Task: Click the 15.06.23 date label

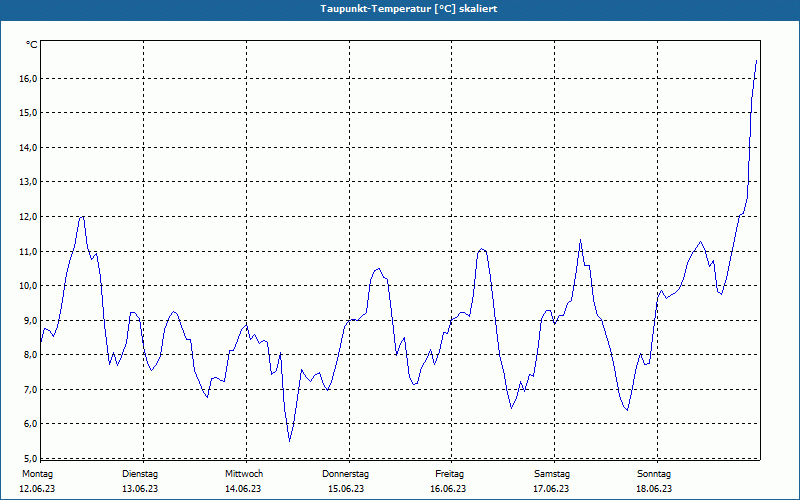Action: tap(346, 489)
